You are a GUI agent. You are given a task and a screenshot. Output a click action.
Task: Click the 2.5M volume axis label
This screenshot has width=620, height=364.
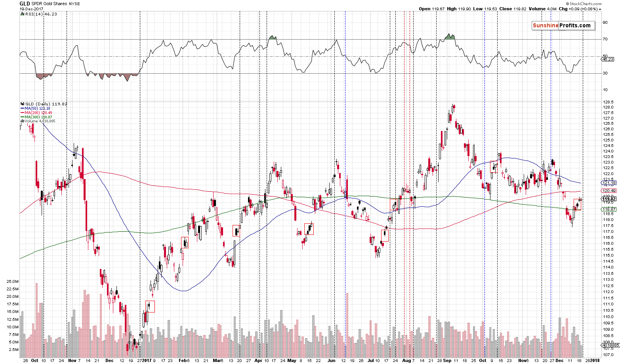coord(13,350)
